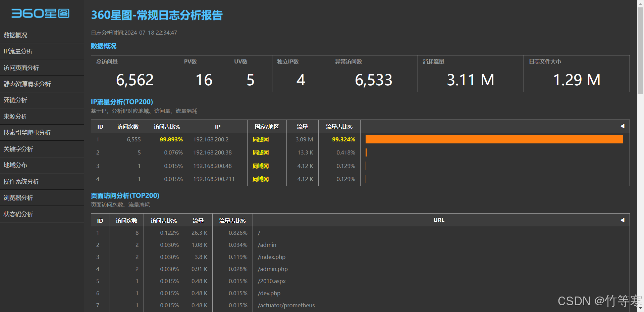Go to 关键字分析 in the sidebar
Viewport: 644px width, 312px height.
click(x=42, y=149)
